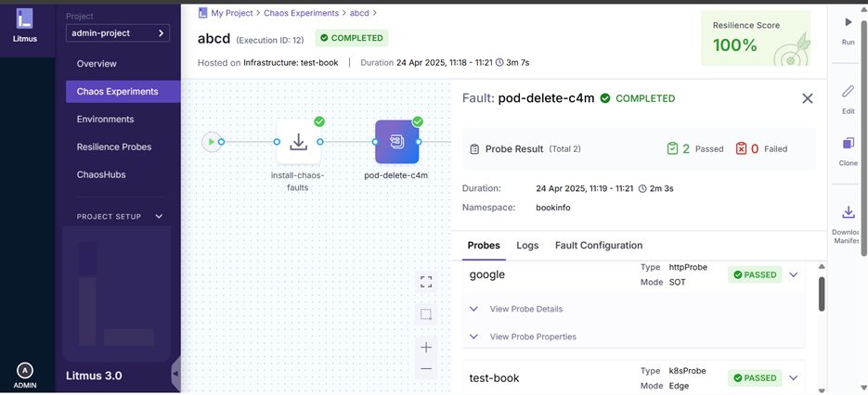This screenshot has height=395, width=868.
Task: Click the Chaos Experiments breadcrumb link
Action: tap(299, 13)
